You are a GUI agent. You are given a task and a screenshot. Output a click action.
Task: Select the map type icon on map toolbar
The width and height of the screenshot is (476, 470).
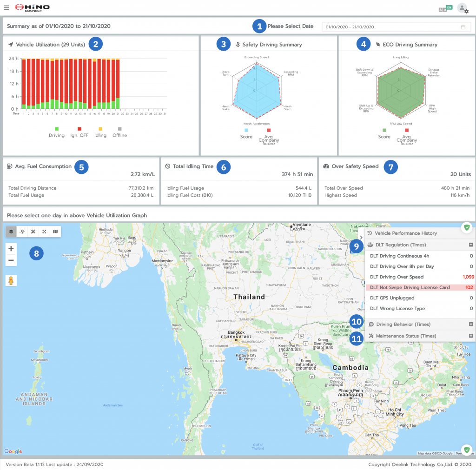(55, 232)
